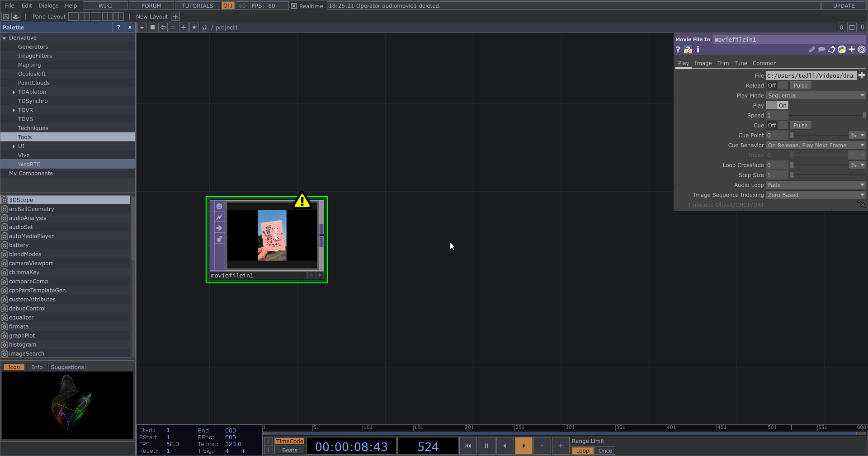Viewport: 868px width, 456px height.
Task: Switch playback from Loop to Once
Action: (605, 451)
